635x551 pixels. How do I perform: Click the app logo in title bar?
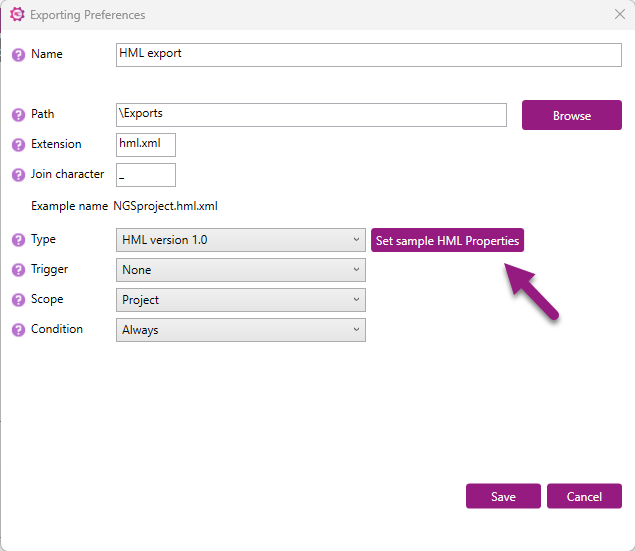[x=17, y=15]
